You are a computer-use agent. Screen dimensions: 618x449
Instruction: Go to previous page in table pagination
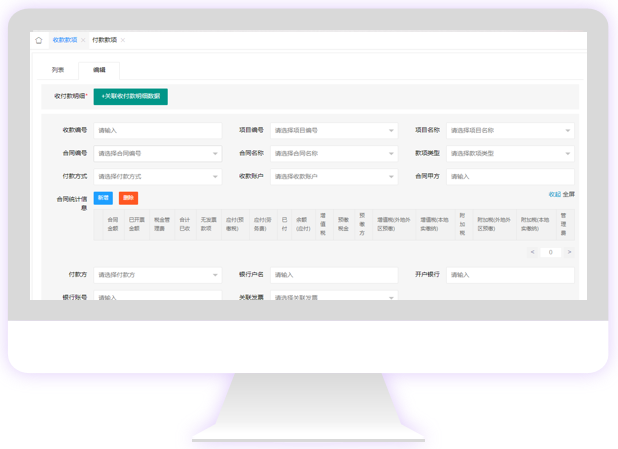point(532,252)
